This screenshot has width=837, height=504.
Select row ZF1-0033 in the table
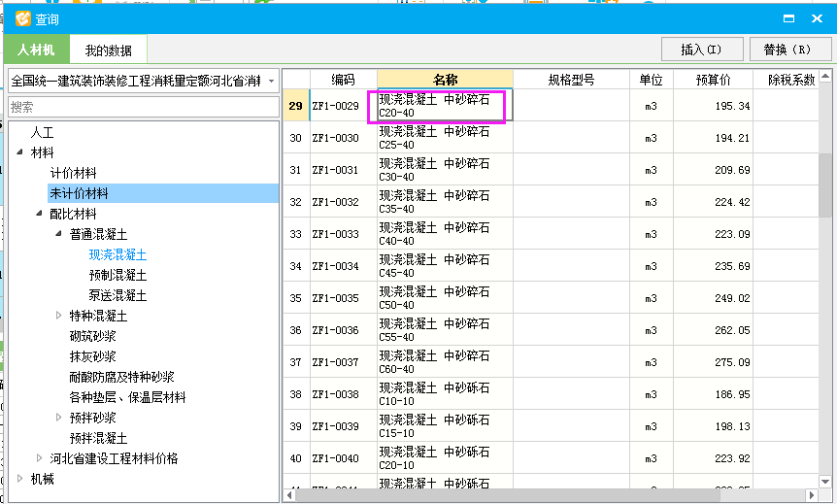click(335, 234)
